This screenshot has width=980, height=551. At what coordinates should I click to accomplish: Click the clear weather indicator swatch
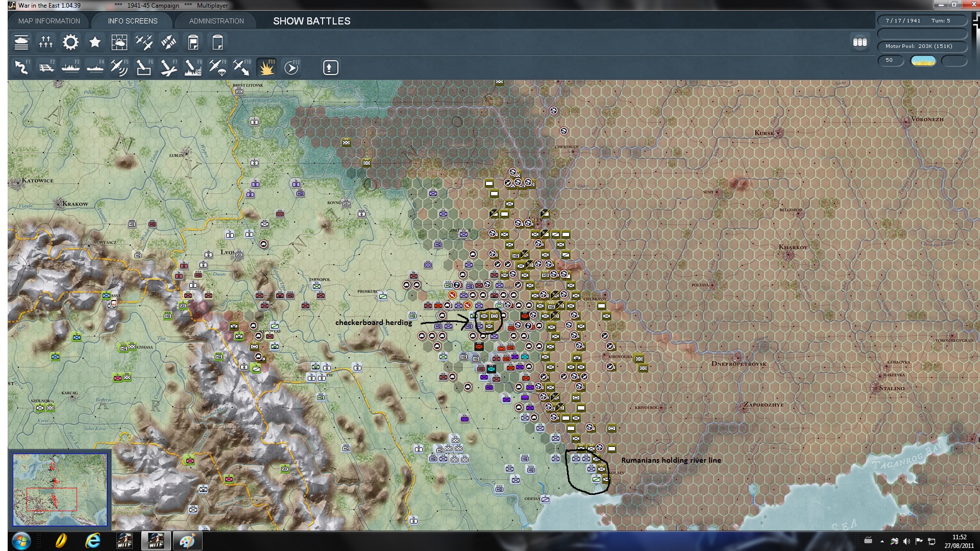coord(923,61)
